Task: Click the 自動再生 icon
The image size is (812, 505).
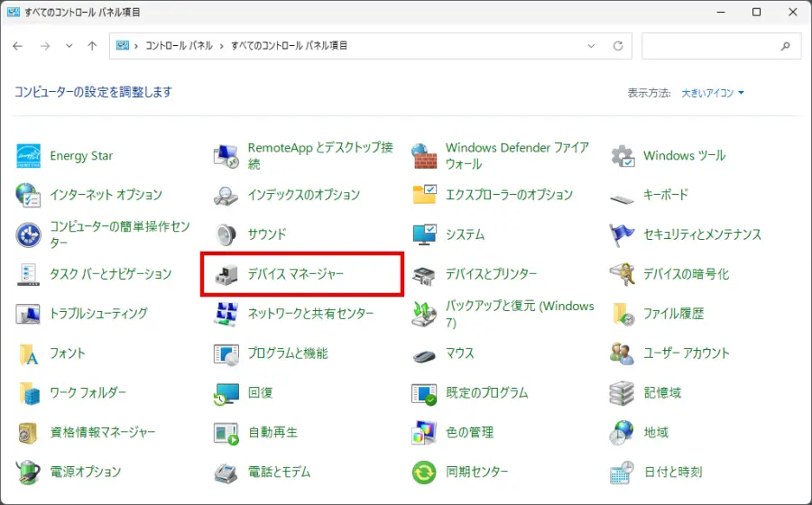Action: coord(226,432)
